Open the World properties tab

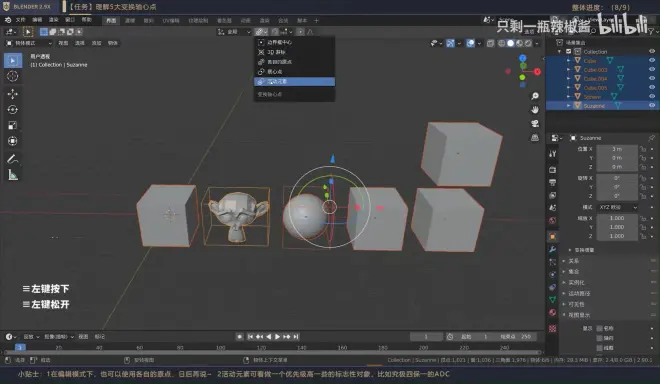click(x=553, y=220)
